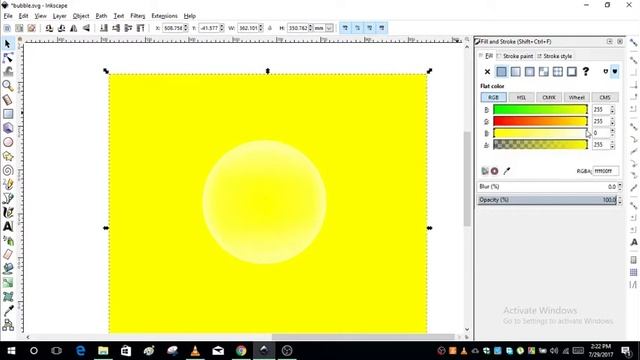Open the units (mm) dropdown

coord(329,28)
